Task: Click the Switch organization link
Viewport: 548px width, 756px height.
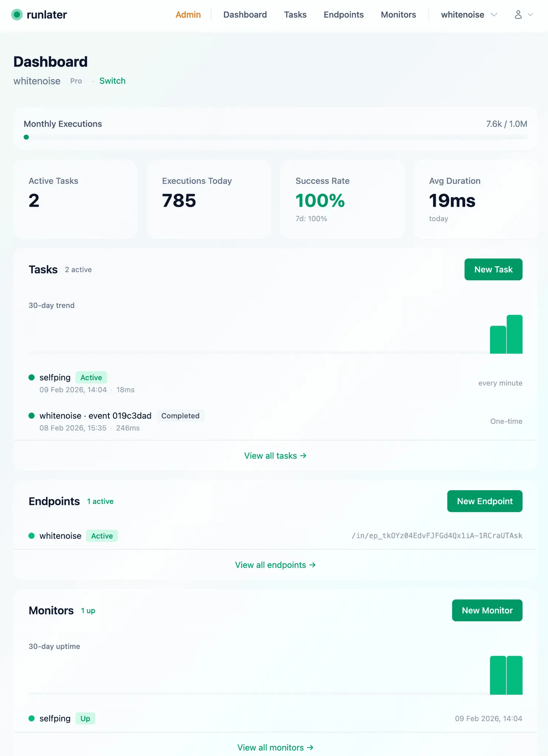Action: coord(112,81)
